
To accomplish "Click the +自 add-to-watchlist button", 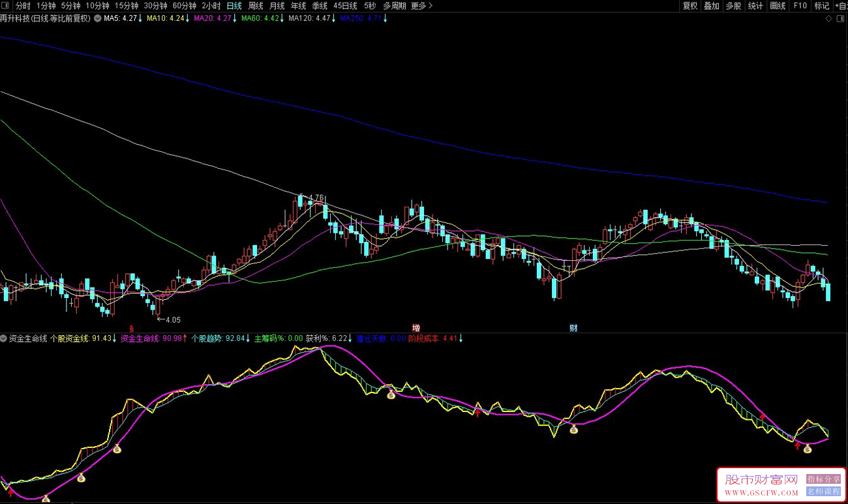I will point(841,6).
